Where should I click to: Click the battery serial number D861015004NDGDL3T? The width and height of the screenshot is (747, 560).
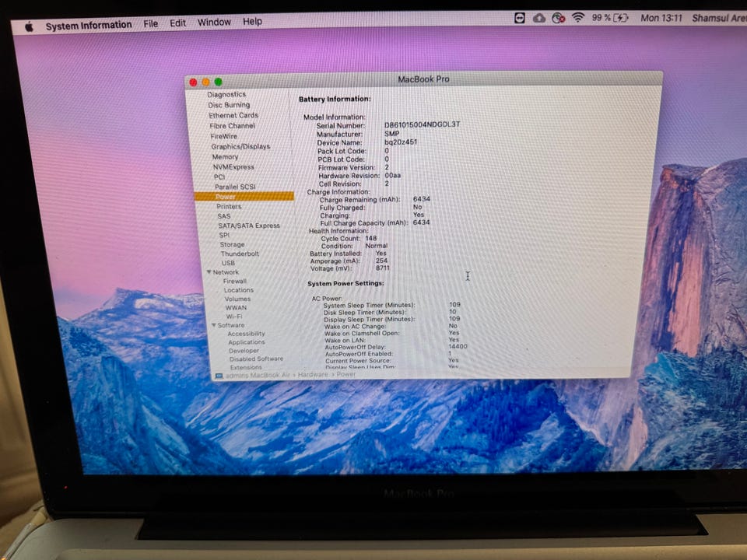coord(422,124)
